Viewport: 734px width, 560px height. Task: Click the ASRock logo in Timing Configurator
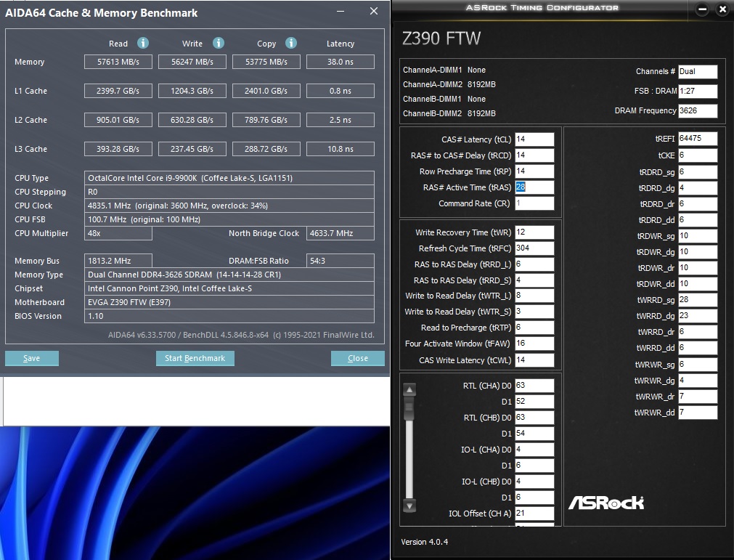tap(606, 503)
